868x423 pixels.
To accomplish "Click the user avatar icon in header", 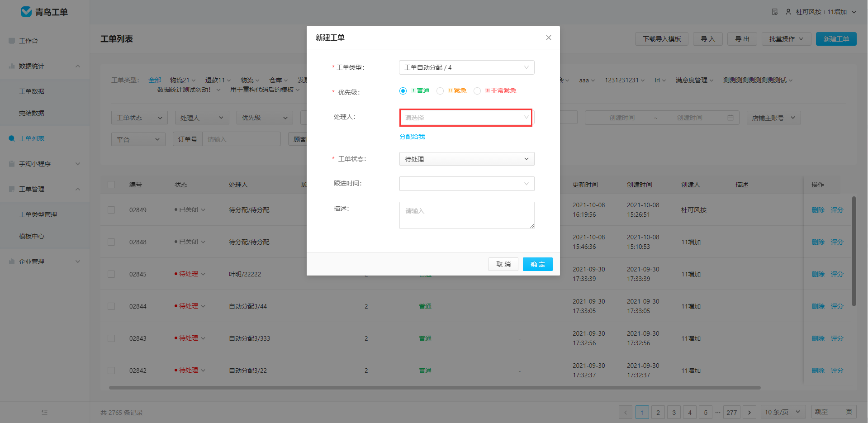I will (788, 12).
